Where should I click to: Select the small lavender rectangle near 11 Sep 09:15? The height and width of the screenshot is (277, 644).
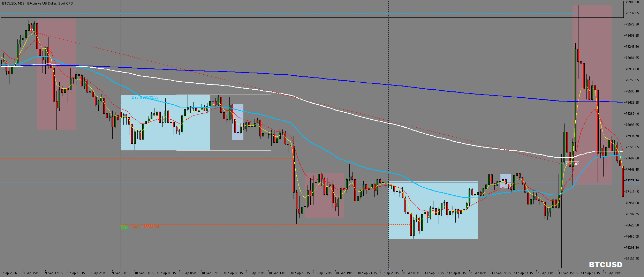click(506, 181)
